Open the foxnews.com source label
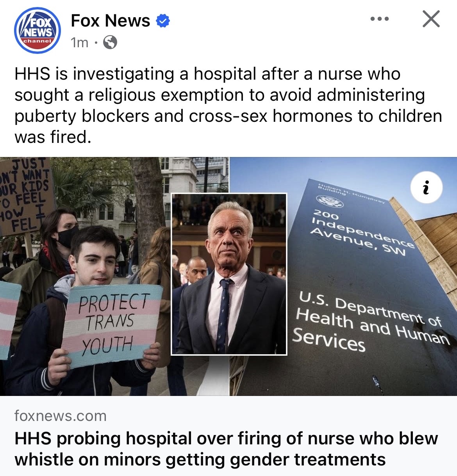457x476 pixels. 61,416
